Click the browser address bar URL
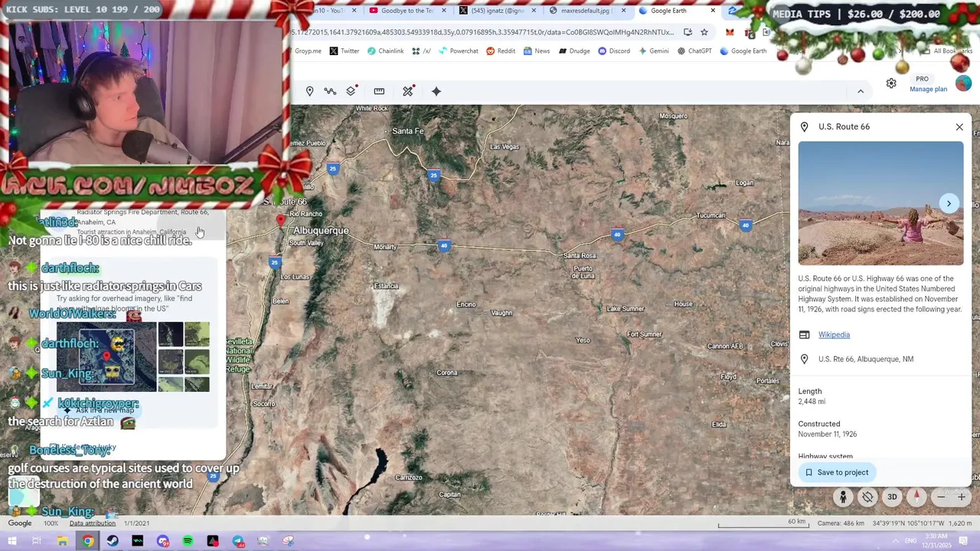 coord(482,32)
